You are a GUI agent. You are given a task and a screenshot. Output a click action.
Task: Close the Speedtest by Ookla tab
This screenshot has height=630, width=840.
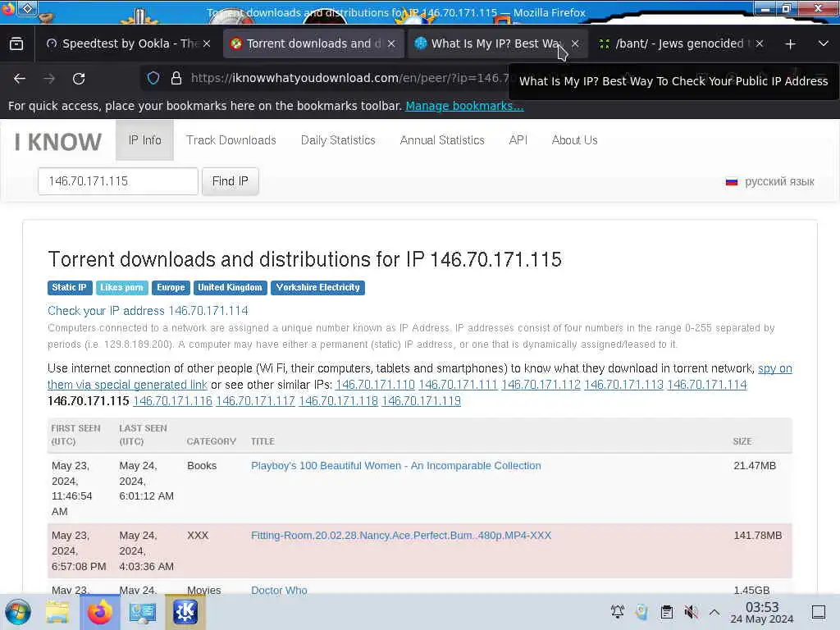(207, 43)
